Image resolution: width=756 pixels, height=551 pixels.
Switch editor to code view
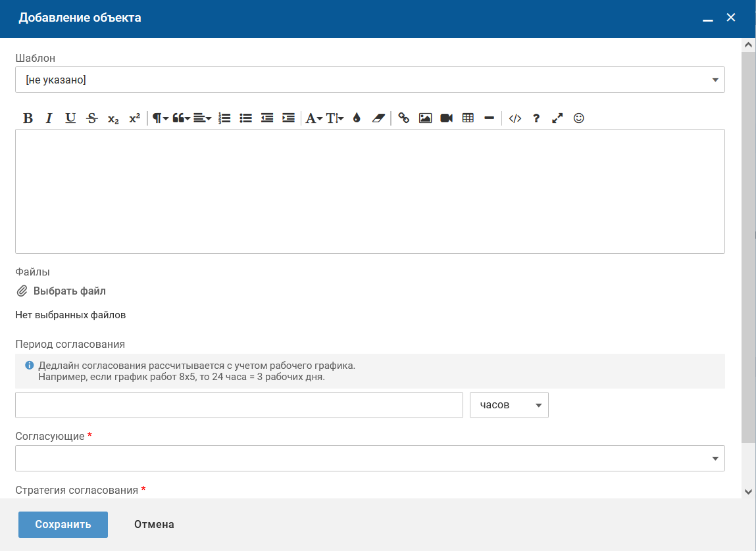click(x=515, y=118)
